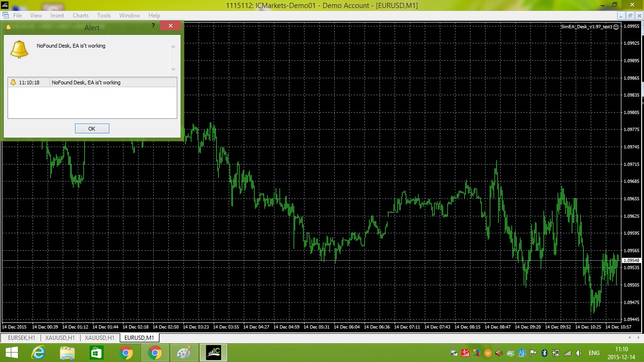Click the ENG language indicator

594,353
